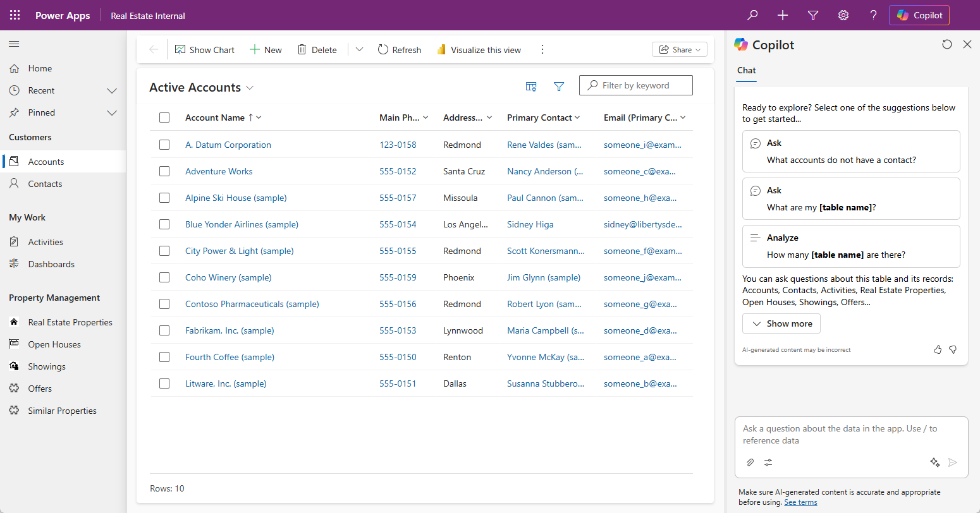Toggle the Copilot button in header
This screenshot has width=980, height=513.
coord(919,15)
